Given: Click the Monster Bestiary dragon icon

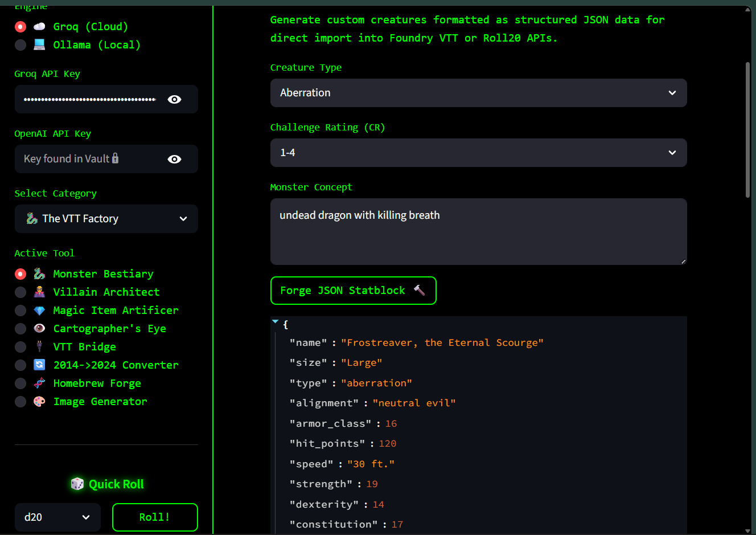Looking at the screenshot, I should tap(39, 274).
